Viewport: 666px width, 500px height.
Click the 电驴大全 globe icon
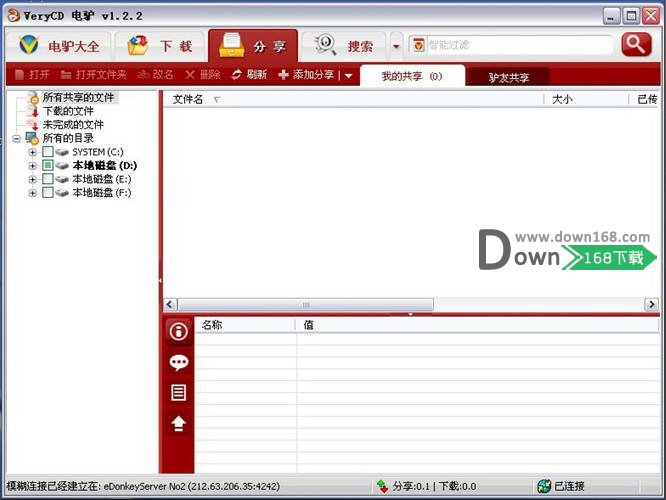[29, 45]
